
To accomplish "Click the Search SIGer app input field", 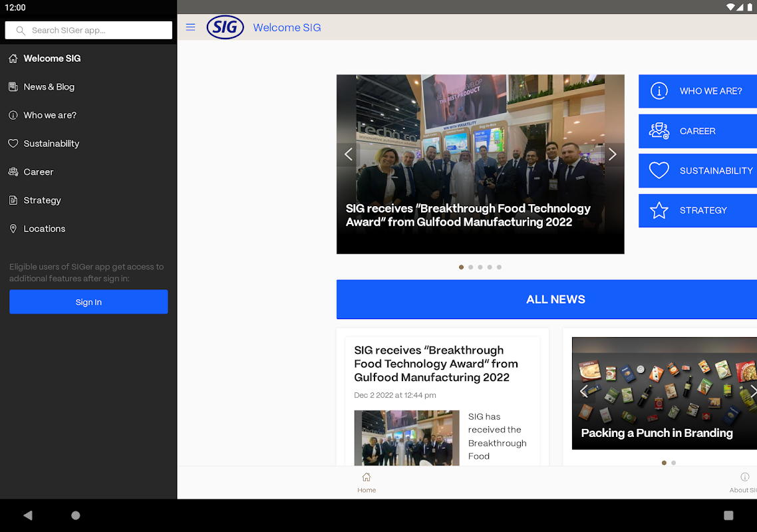I will click(x=89, y=31).
